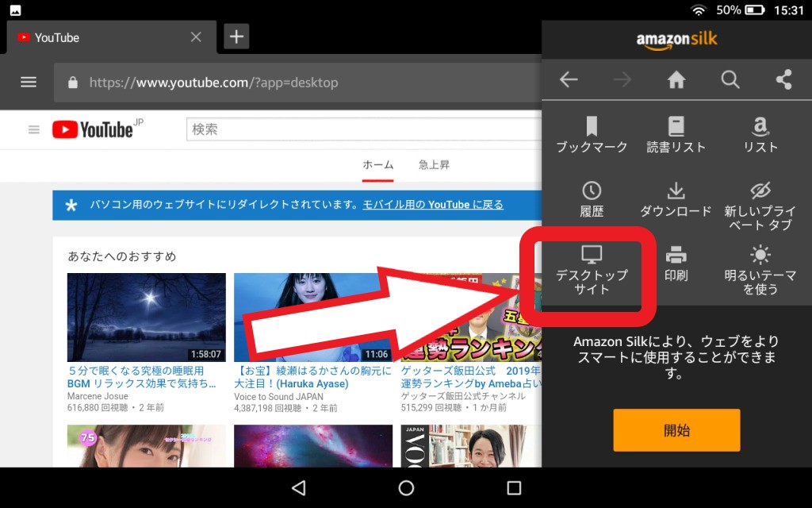The image size is (812, 508).
Task: Open the VOGUE JAPAN video thumbnail
Action: 471,446
